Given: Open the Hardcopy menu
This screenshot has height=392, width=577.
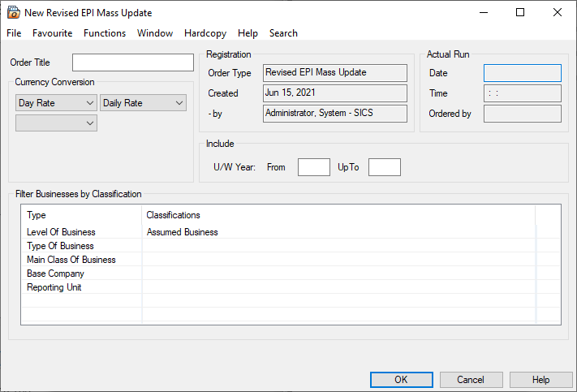Looking at the screenshot, I should point(206,33).
